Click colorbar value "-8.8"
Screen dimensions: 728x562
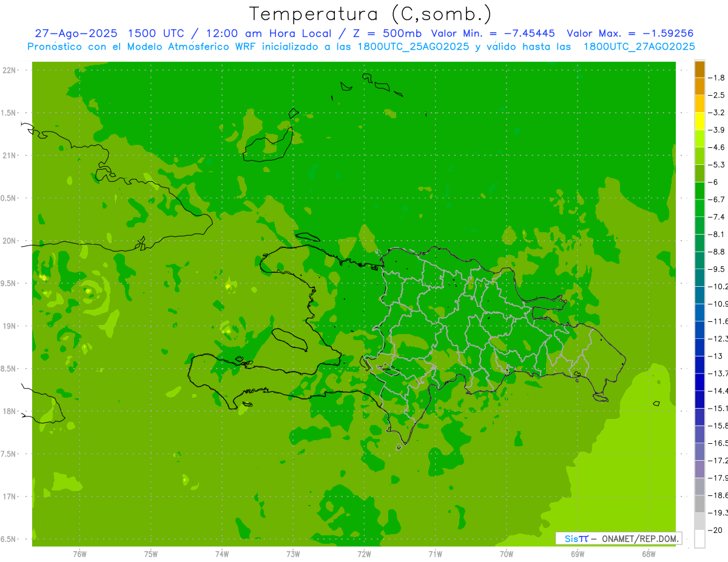click(x=716, y=252)
